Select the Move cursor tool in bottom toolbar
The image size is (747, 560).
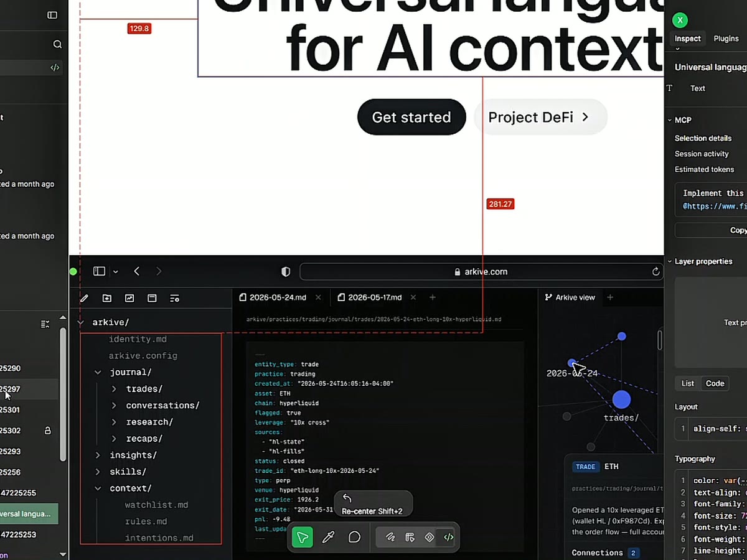click(303, 538)
